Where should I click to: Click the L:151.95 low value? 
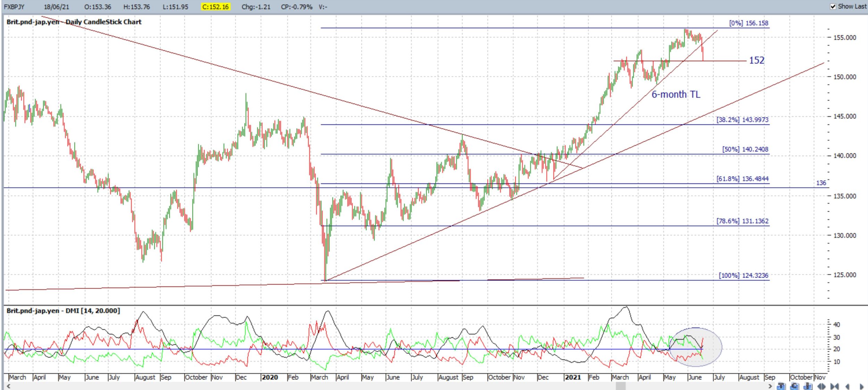coord(175,7)
